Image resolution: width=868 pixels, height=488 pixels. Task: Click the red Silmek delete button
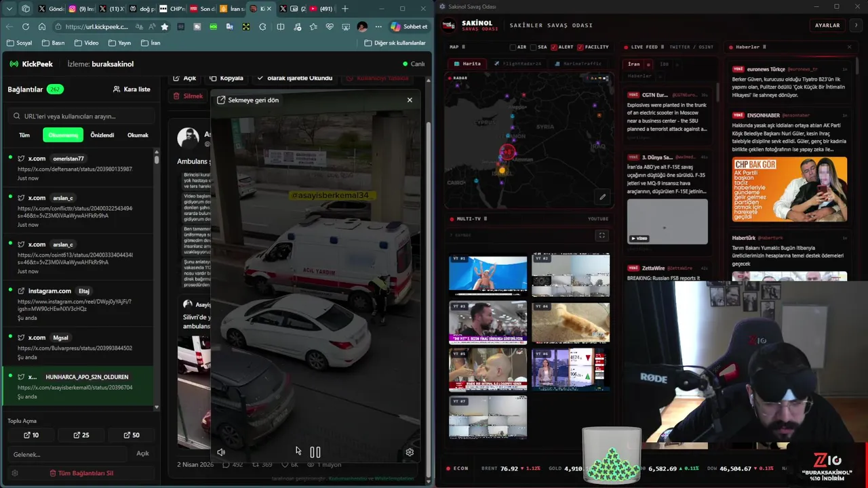click(188, 96)
